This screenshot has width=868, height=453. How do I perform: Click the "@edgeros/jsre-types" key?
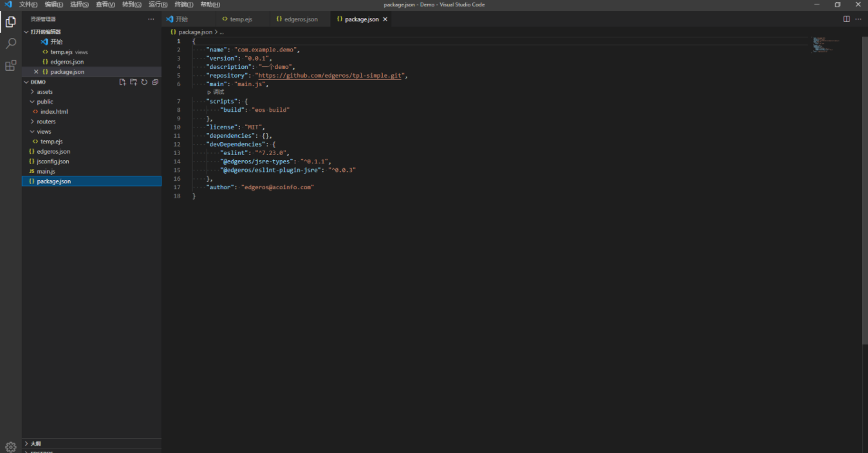(257, 162)
